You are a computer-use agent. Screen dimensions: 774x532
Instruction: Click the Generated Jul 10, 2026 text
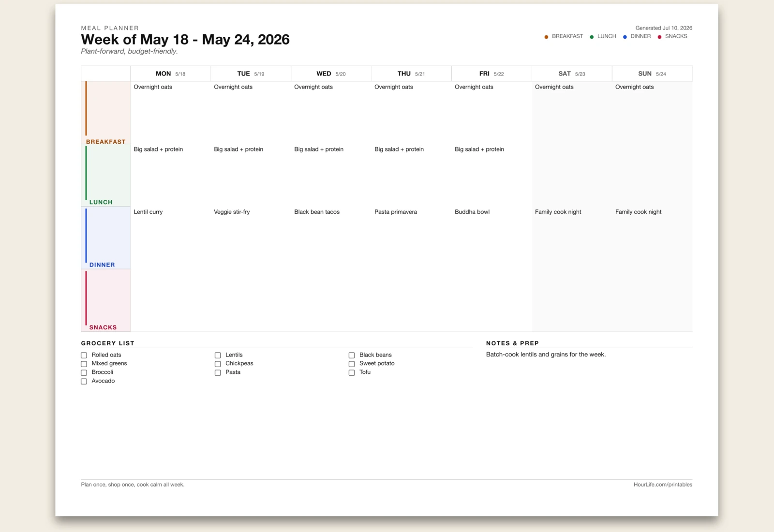click(x=664, y=28)
